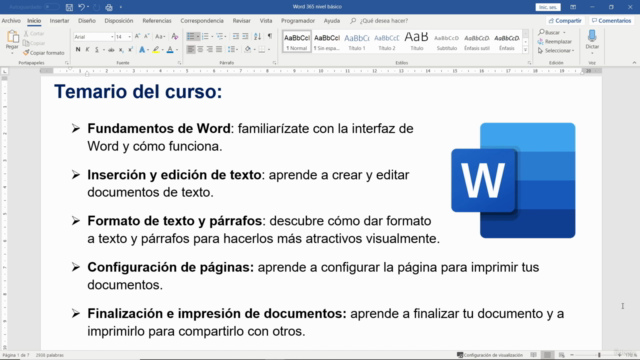The width and height of the screenshot is (640, 360).
Task: Apply superscript formatting
Action: [x=130, y=50]
